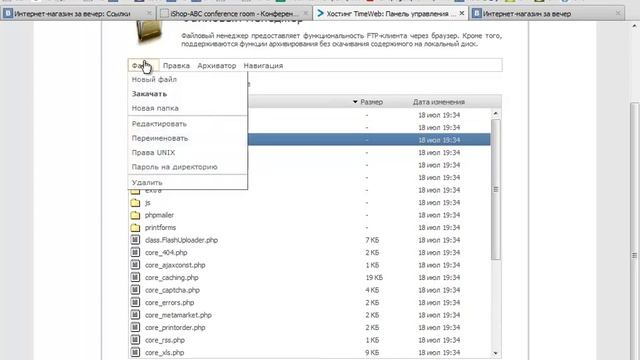The width and height of the screenshot is (640, 360).
Task: Click the file list scrollbar thumb
Action: click(x=496, y=189)
